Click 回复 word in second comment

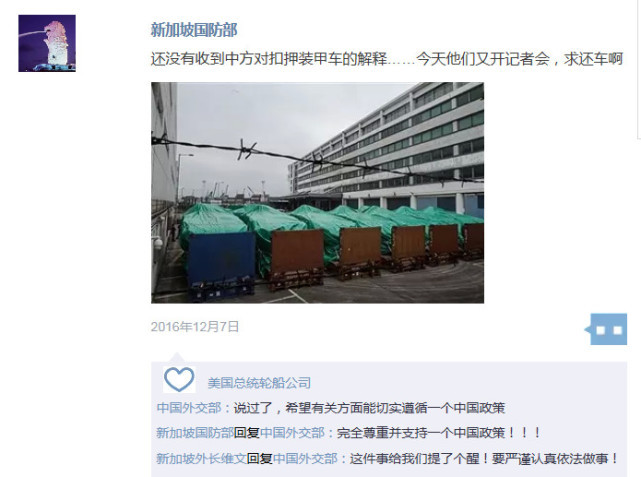[x=247, y=432]
